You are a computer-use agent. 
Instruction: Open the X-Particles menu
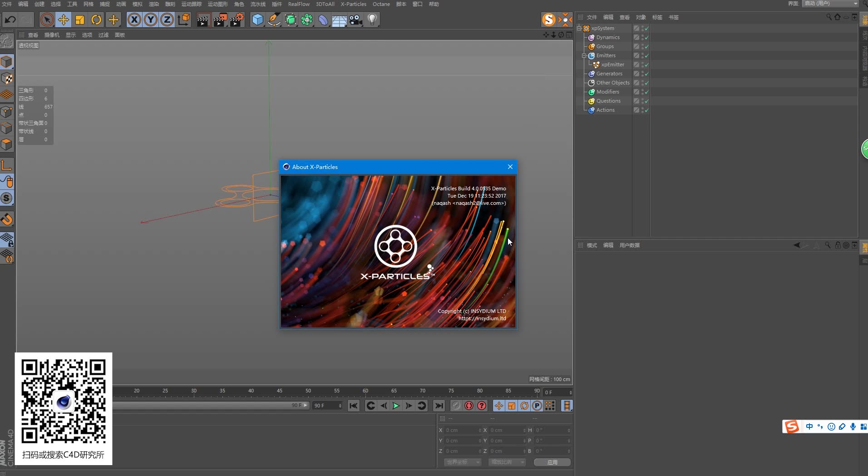353,4
